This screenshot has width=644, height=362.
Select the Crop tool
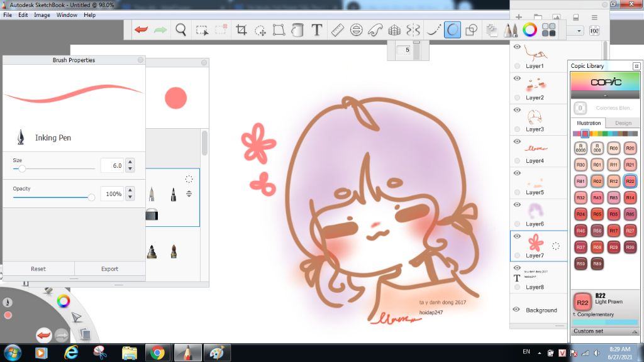pos(241,30)
